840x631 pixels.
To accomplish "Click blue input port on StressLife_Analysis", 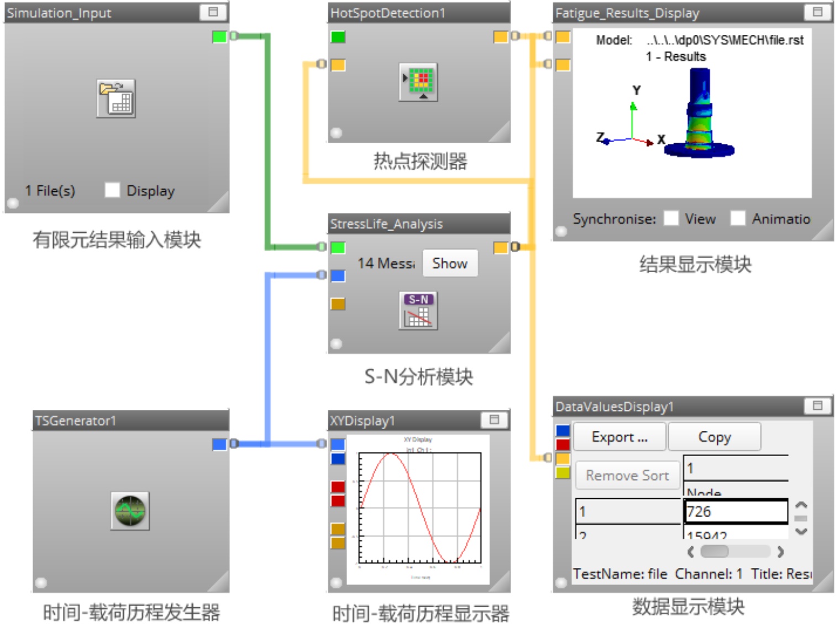I will (338, 275).
